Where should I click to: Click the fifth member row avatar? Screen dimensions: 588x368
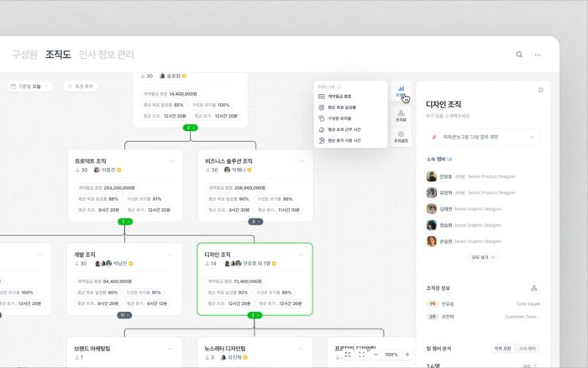[x=432, y=241]
